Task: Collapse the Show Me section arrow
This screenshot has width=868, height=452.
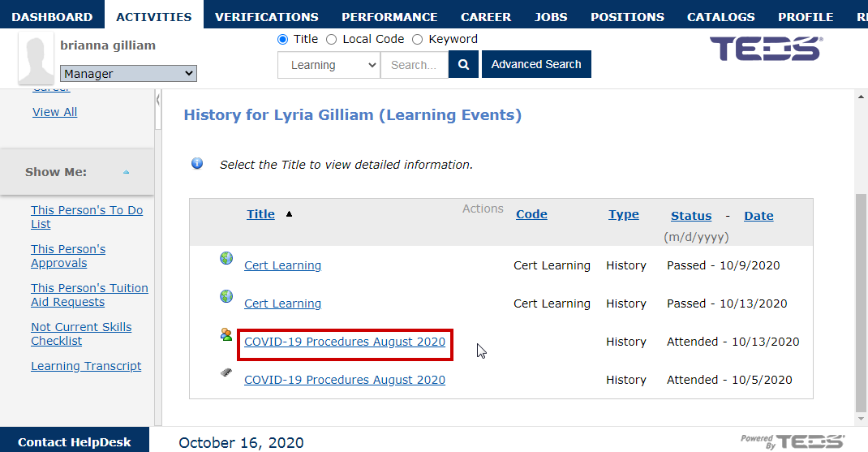Action: pos(127,172)
